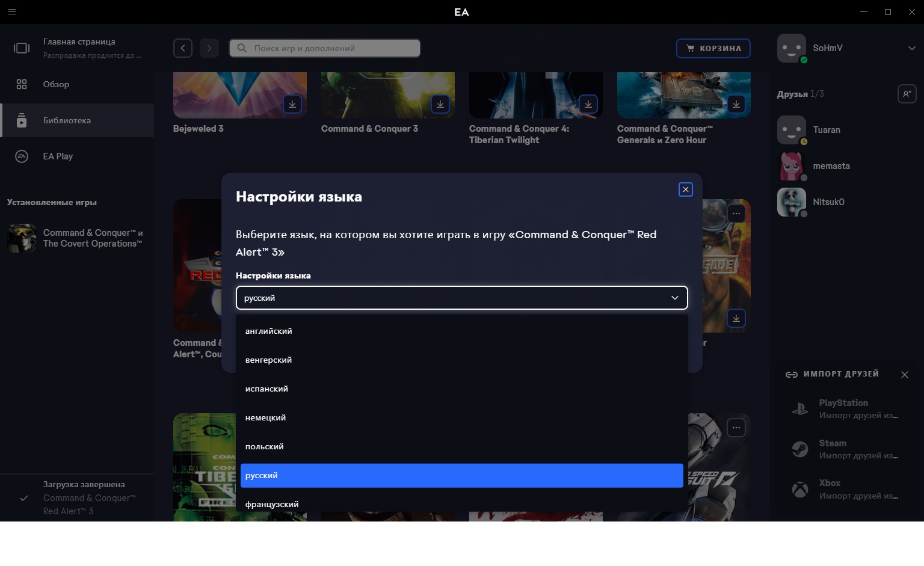Download Command & Conquer 3 via its icon
The image size is (924, 566).
coord(440,104)
